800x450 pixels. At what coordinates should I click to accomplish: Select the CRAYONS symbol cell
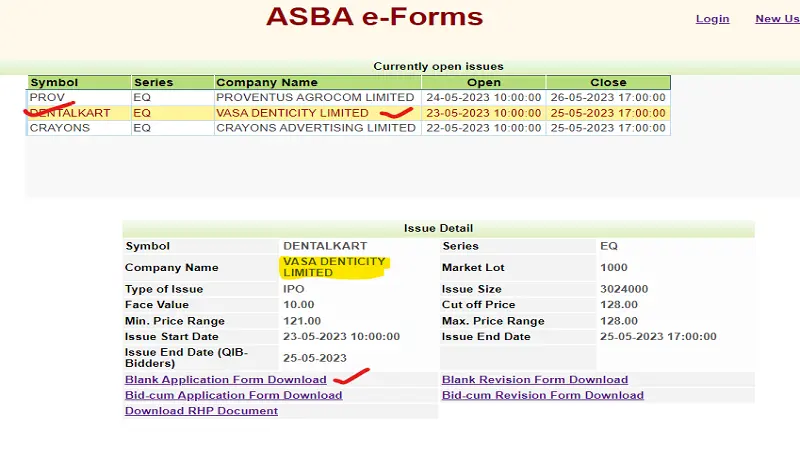(x=59, y=128)
